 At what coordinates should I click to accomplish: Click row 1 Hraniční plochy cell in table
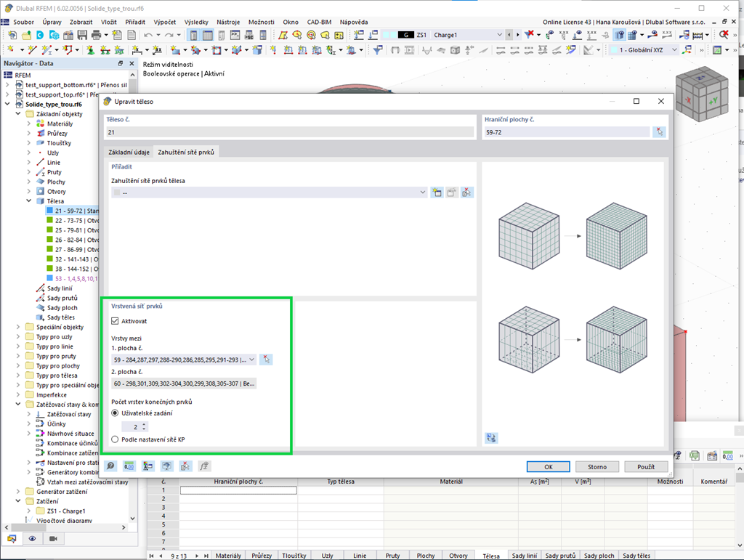[238, 490]
